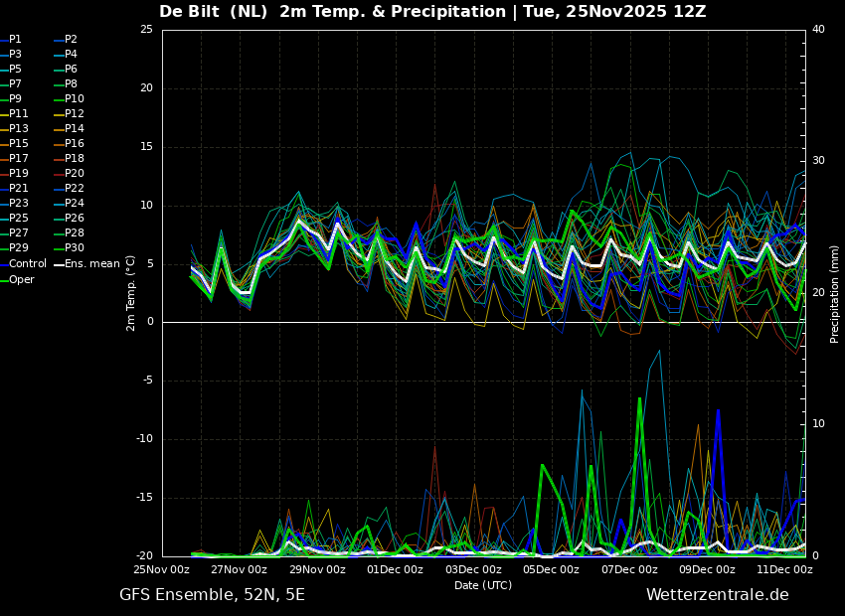The height and width of the screenshot is (616, 845).
Task: Select the P12 legend label
Action: click(75, 113)
